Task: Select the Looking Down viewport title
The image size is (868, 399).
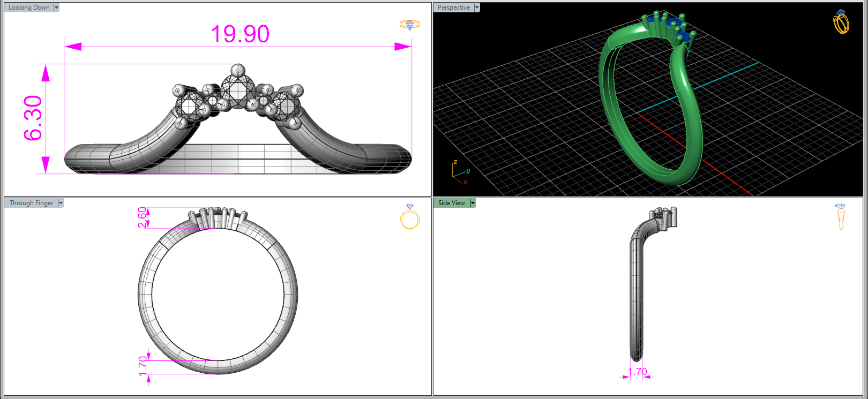Action: point(29,7)
